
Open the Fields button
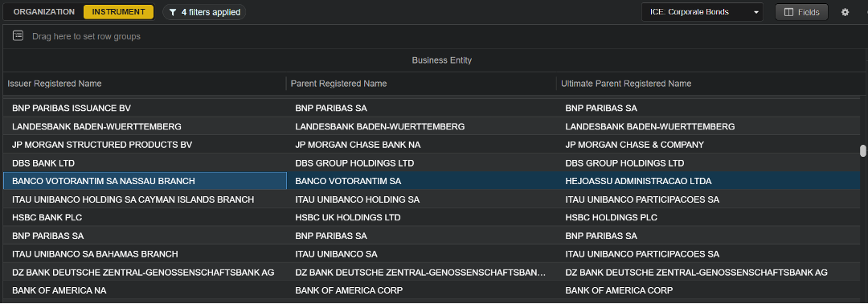click(x=801, y=12)
